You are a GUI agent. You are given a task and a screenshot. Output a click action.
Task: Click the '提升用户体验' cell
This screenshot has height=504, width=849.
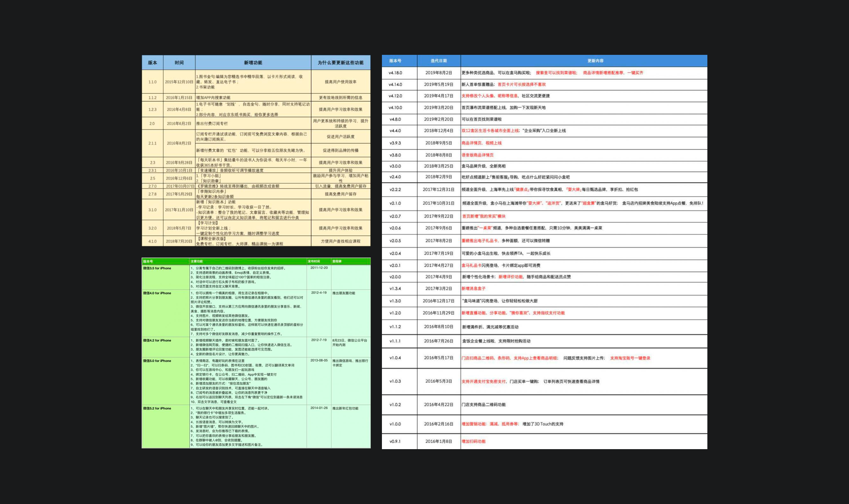click(x=341, y=171)
